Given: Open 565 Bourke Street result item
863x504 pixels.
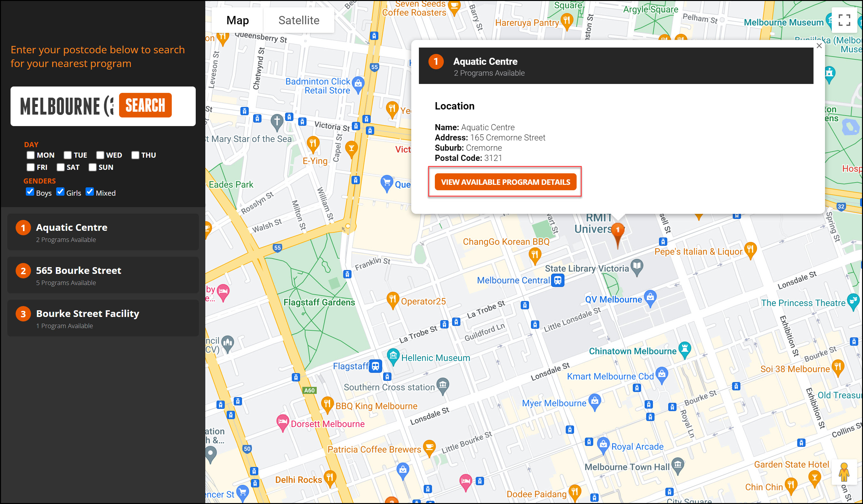Looking at the screenshot, I should point(103,275).
